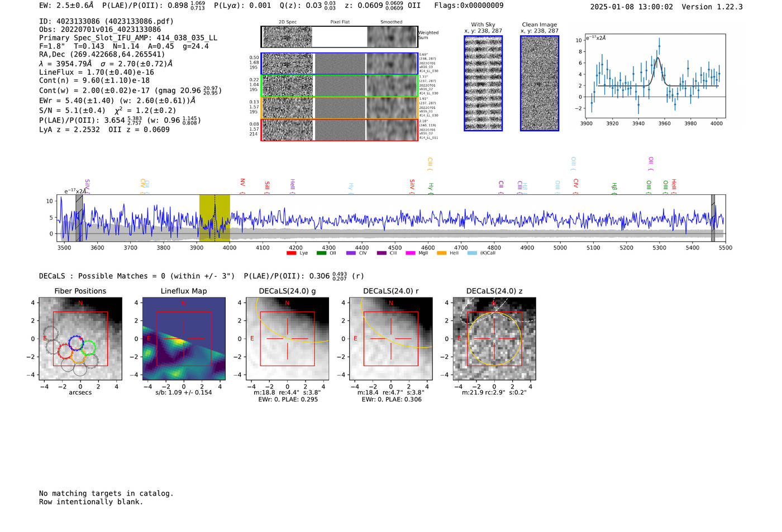Click the RA,Dec coordinates text
The height and width of the screenshot is (532, 782).
click(x=102, y=55)
